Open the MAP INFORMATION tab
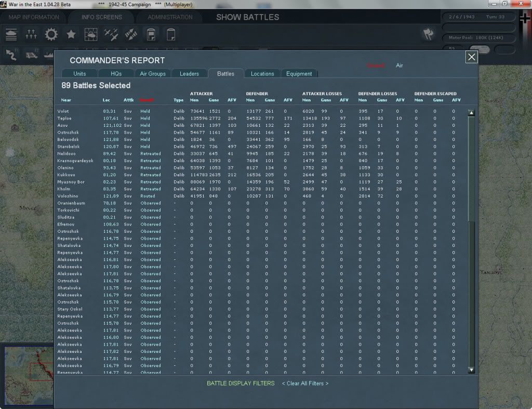Viewport: 532px width, 409px height. click(x=34, y=17)
